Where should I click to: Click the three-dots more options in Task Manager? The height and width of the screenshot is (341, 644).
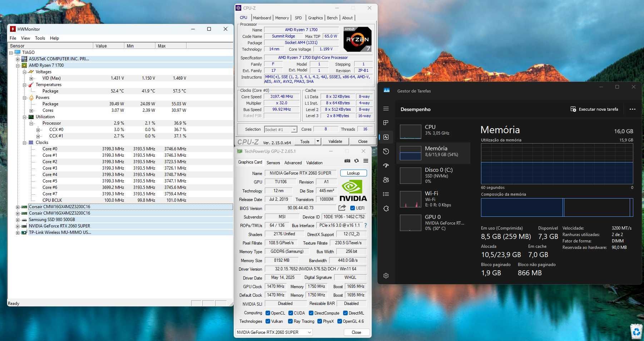pyautogui.click(x=633, y=109)
